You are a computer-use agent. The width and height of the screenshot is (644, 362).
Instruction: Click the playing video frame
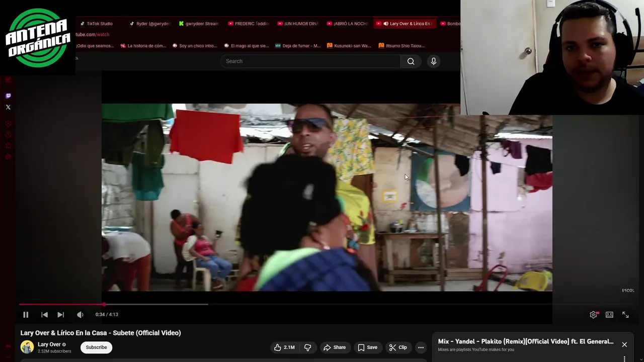tap(327, 198)
